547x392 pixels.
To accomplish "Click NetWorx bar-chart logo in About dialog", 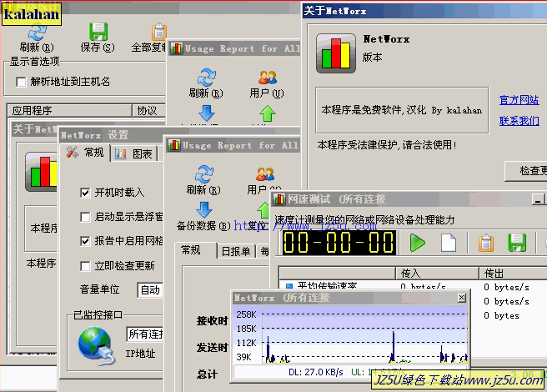I will (x=336, y=53).
